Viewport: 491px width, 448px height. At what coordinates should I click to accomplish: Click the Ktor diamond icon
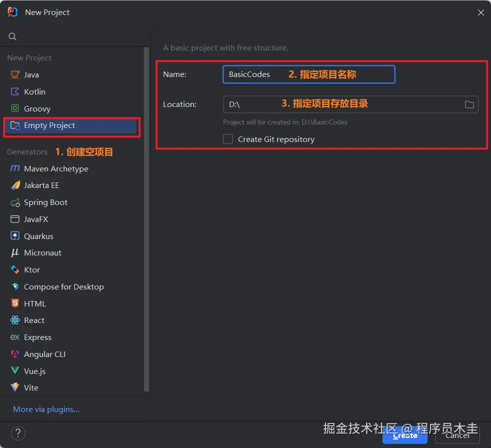click(15, 269)
